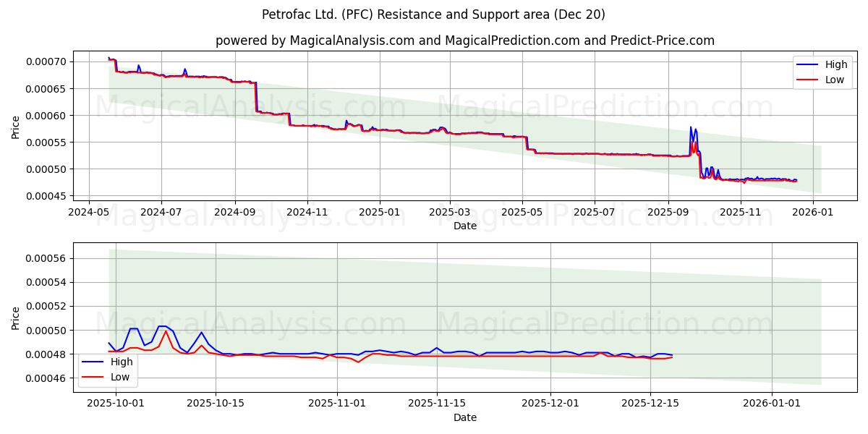Click the top chart date label 2025-05
The image size is (868, 434).
click(522, 212)
